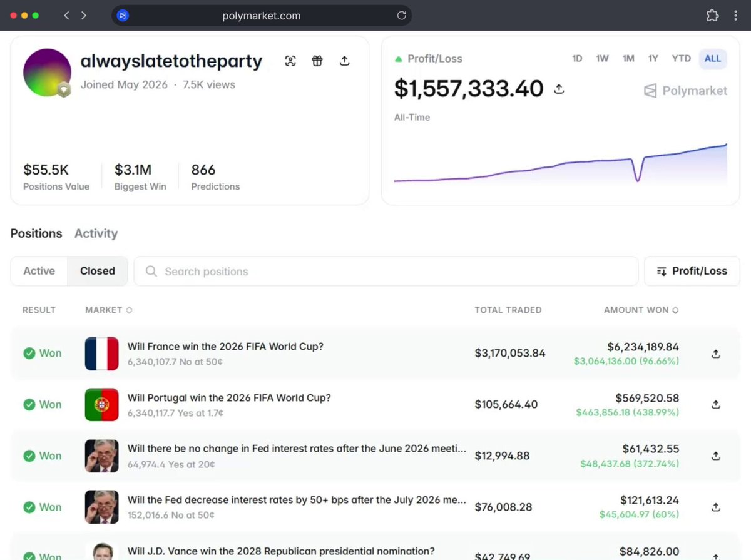This screenshot has height=560, width=751.
Task: Open the Profit/Loss sort dropdown
Action: (x=692, y=271)
